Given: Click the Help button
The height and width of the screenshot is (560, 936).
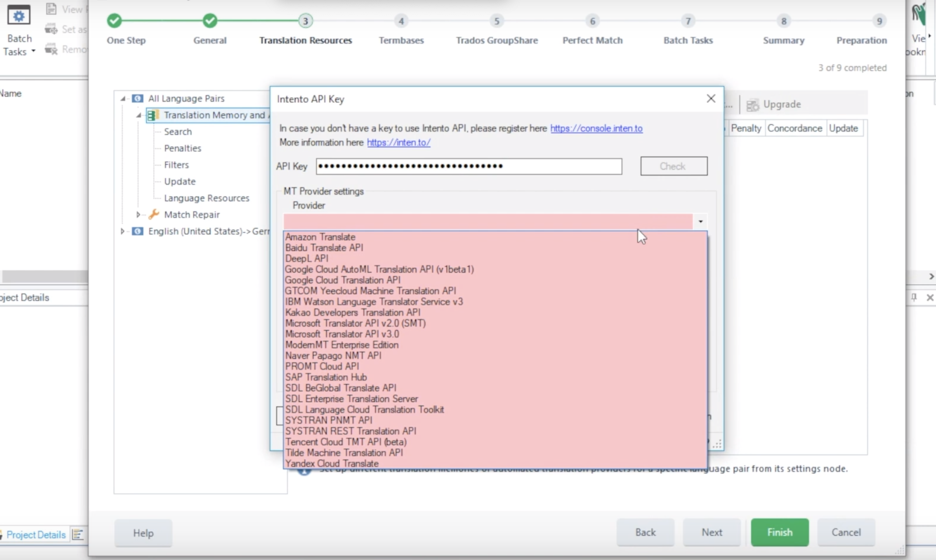Looking at the screenshot, I should 143,533.
